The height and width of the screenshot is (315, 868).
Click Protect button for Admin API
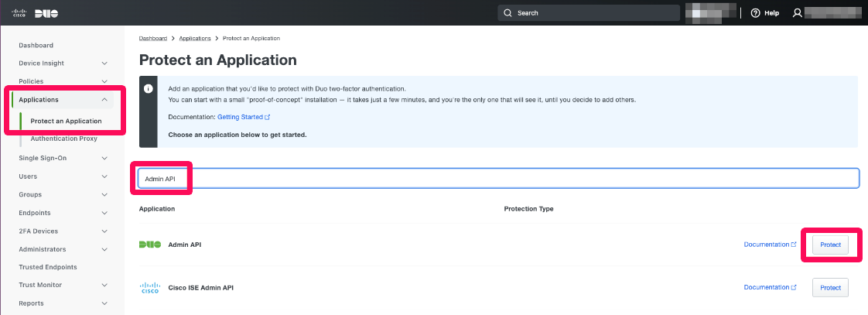[830, 245]
